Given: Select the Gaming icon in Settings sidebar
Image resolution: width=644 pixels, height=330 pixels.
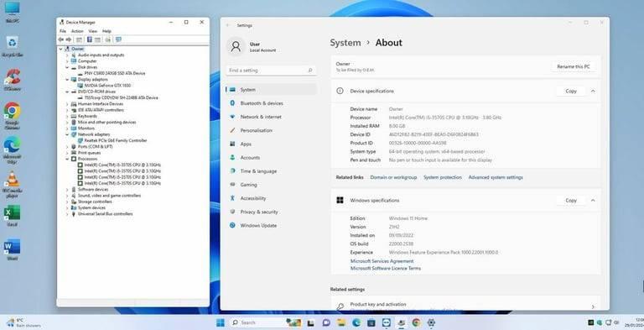Looking at the screenshot, I should [232, 185].
